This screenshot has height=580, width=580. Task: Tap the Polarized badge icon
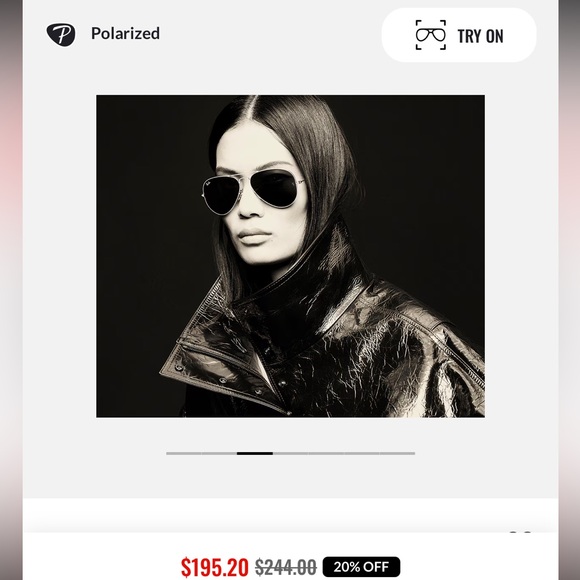[x=61, y=34]
